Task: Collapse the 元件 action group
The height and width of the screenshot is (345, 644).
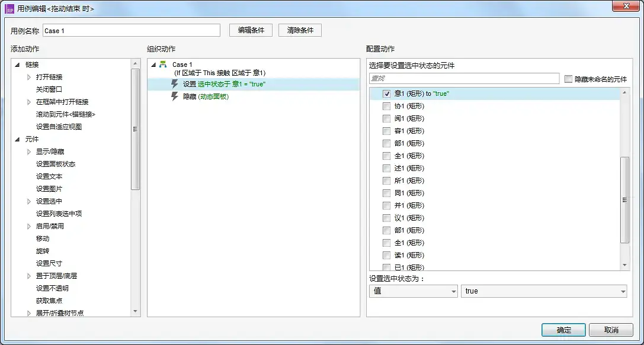Action: click(17, 139)
